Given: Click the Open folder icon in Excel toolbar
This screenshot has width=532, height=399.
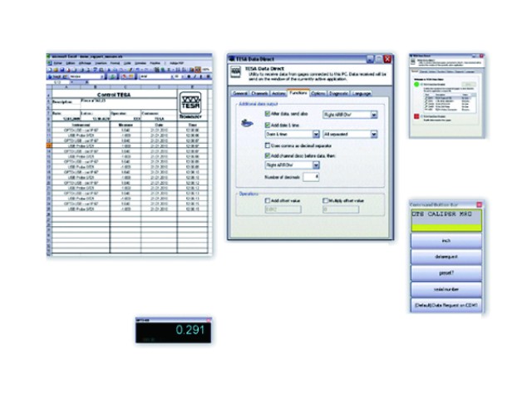Looking at the screenshot, I should (56, 70).
